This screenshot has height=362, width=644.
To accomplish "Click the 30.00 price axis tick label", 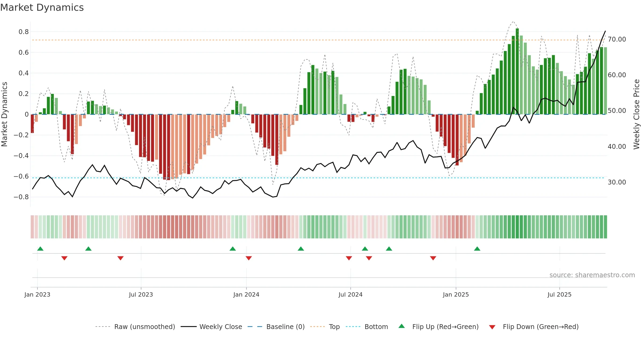I will point(617,182).
